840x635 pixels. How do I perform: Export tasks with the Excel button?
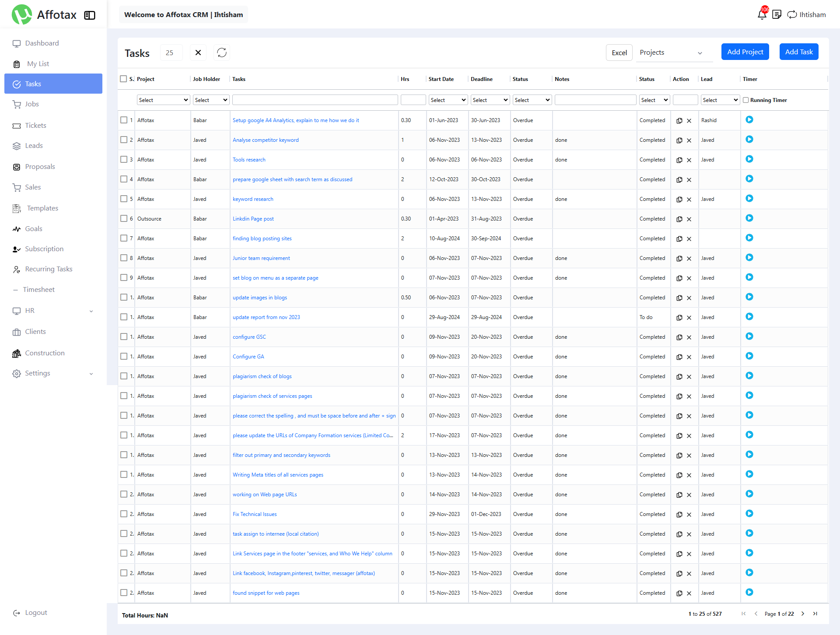(619, 53)
